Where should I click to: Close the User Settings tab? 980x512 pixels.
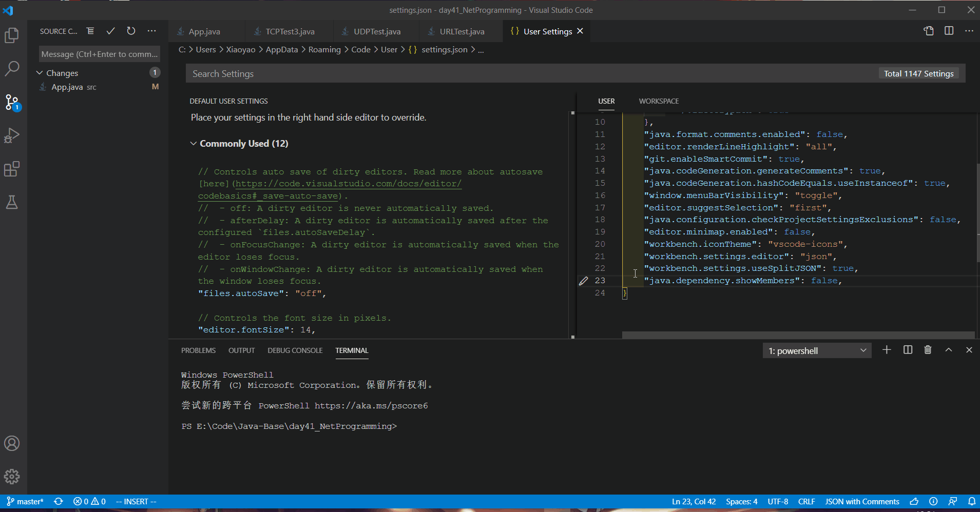[580, 31]
